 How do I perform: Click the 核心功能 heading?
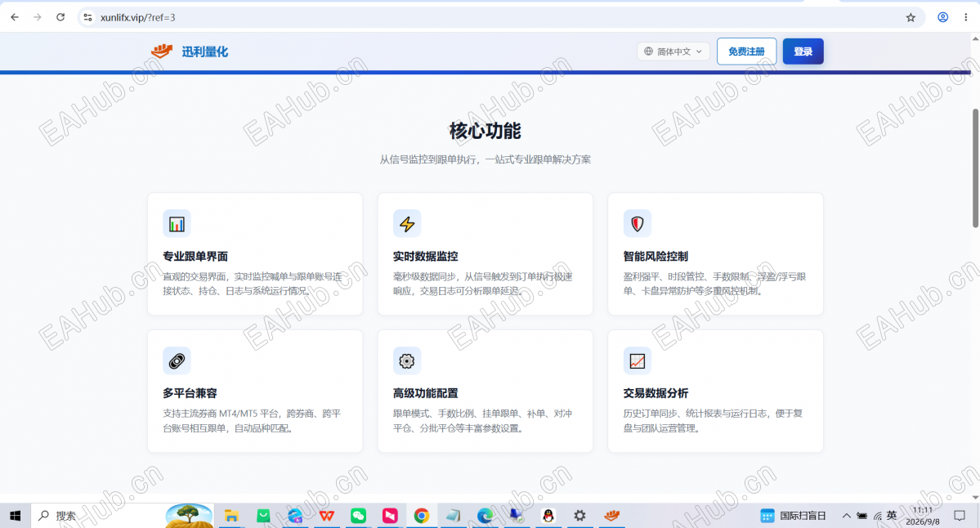(x=485, y=131)
